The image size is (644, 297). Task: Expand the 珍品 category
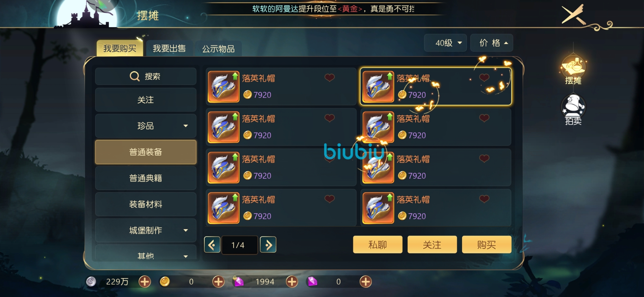tap(146, 126)
